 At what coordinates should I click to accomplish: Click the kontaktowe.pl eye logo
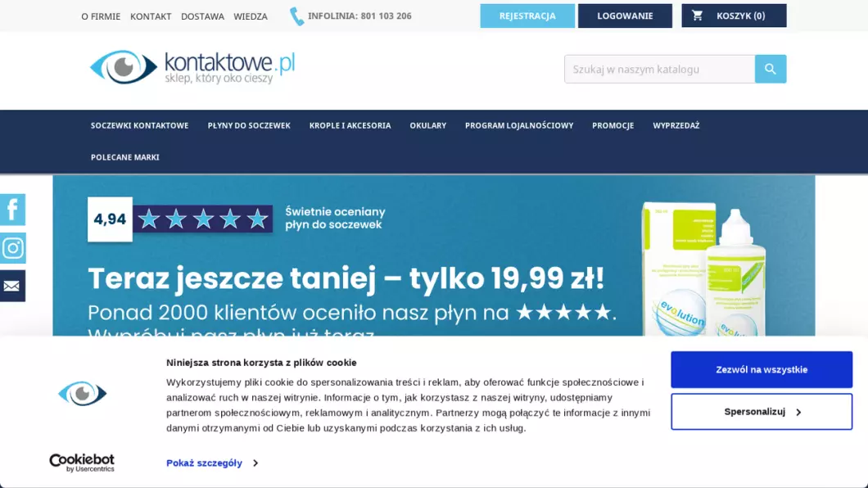point(192,67)
